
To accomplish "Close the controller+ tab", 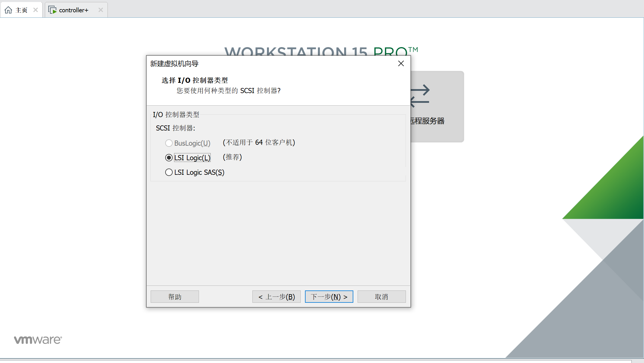I will click(101, 10).
